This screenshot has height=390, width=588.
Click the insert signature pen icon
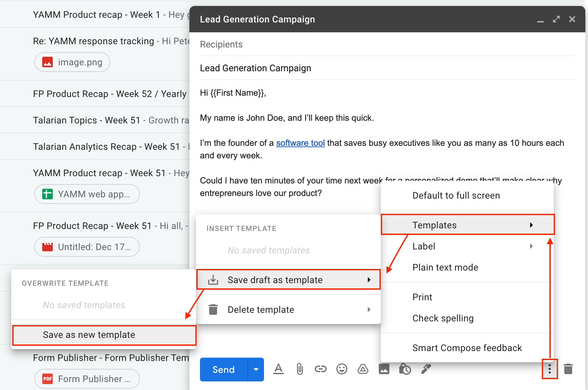[426, 369]
